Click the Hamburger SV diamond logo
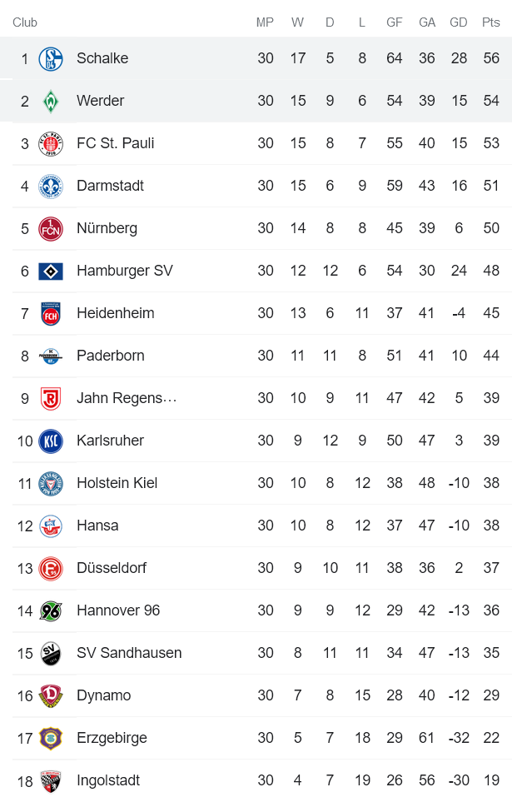This screenshot has height=812, width=512. (50, 271)
